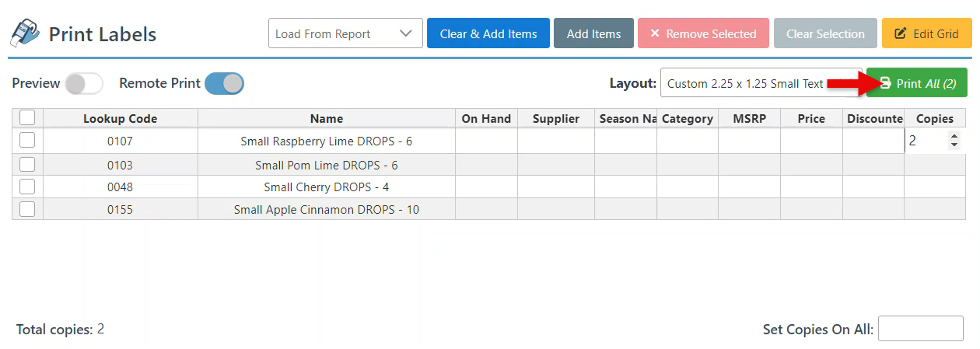Image resolution: width=980 pixels, height=349 pixels.
Task: Tick the checkbox for Small Cherry DROPS
Action: click(27, 187)
